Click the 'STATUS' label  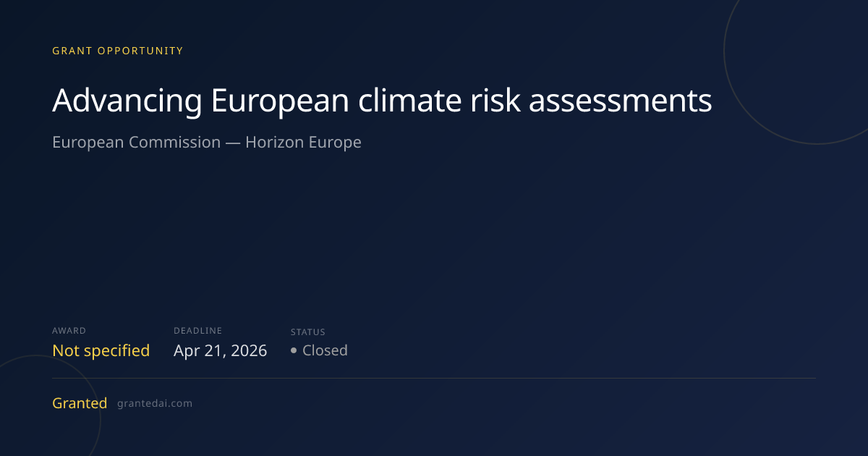click(x=308, y=332)
